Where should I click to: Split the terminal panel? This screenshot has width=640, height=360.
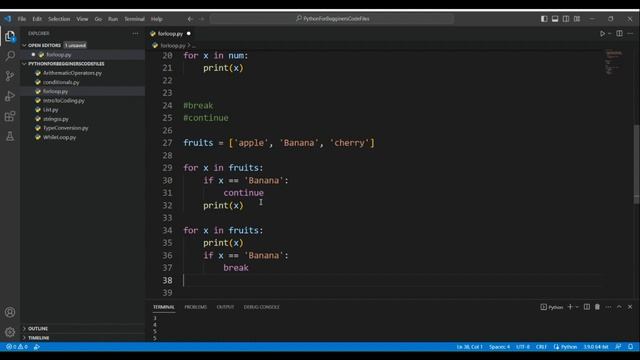point(587,307)
